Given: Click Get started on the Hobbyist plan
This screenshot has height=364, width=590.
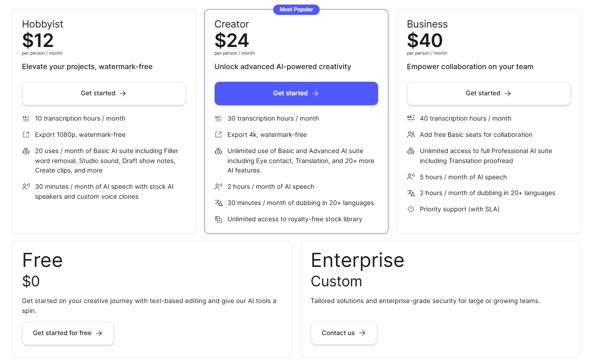Looking at the screenshot, I should tap(104, 93).
